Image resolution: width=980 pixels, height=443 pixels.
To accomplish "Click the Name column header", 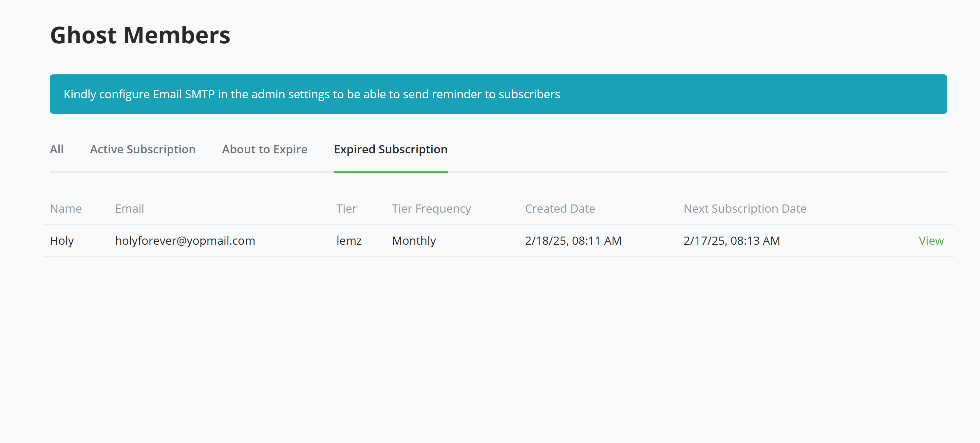I will coord(66,208).
